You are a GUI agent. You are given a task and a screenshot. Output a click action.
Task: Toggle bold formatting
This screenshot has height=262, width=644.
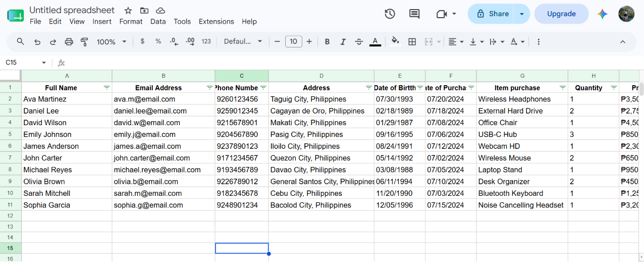327,41
